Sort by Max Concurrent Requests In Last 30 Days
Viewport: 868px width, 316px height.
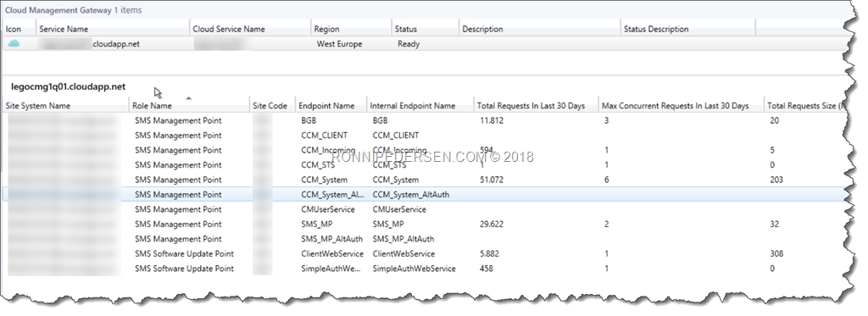676,106
